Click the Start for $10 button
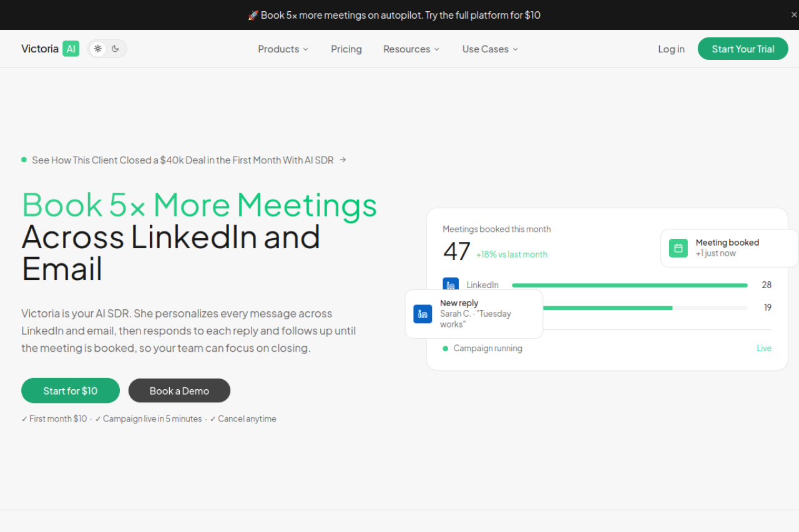This screenshot has height=532, width=799. [x=71, y=390]
